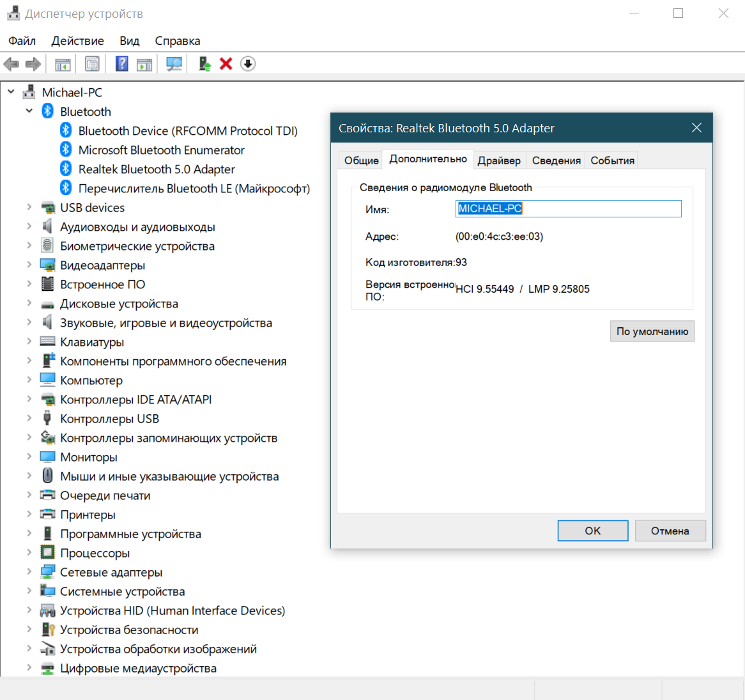Open the Help question-mark toolbar icon
The height and width of the screenshot is (700, 745).
point(122,64)
